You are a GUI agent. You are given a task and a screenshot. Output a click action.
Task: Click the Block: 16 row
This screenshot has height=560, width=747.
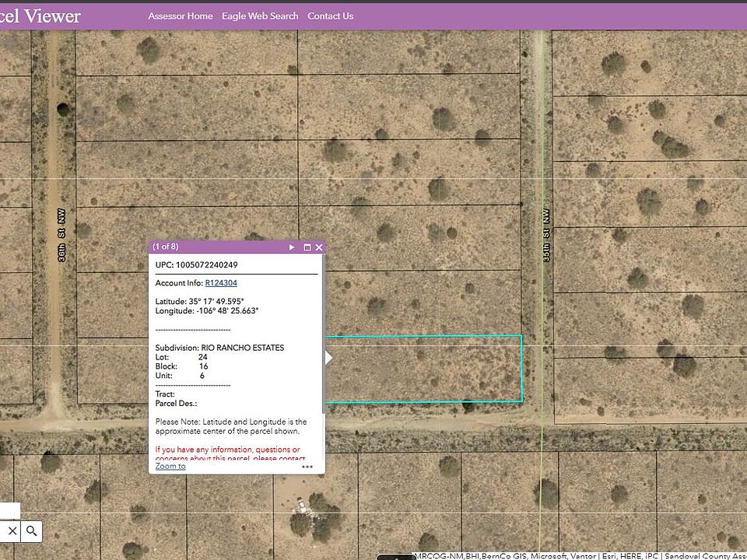pos(182,366)
